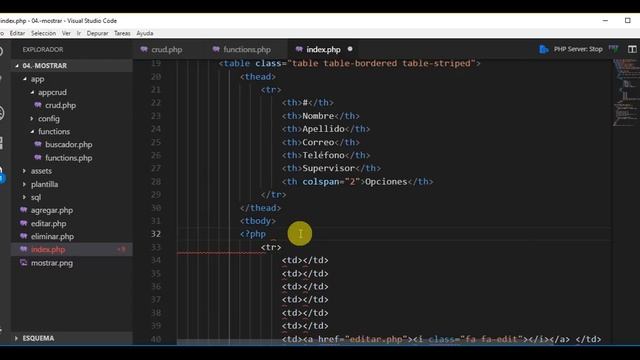Open eliminar.php file

[52, 237]
